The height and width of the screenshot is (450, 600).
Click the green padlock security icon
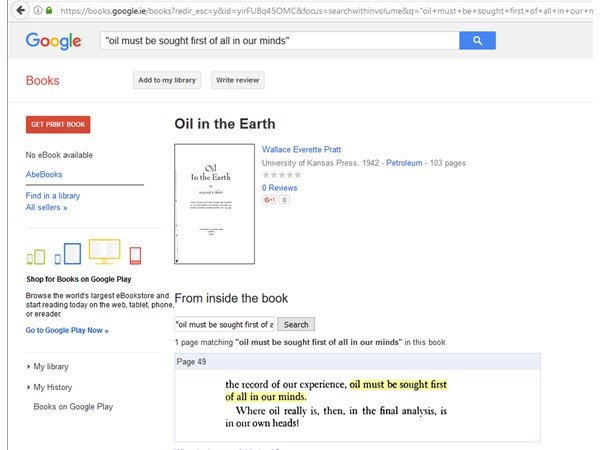(49, 10)
